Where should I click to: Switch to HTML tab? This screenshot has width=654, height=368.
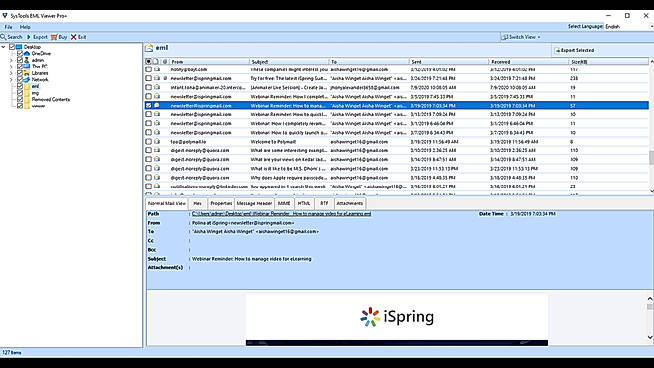(x=304, y=203)
